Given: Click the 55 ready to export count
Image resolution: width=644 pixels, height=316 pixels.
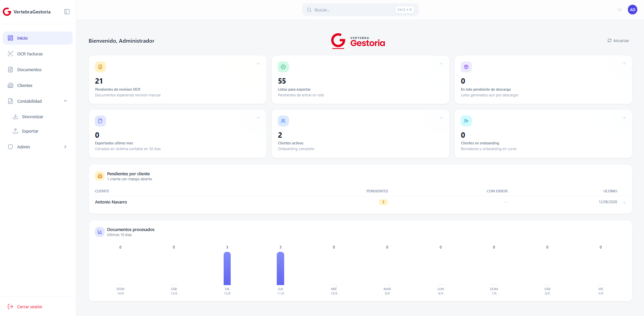Looking at the screenshot, I should tap(282, 81).
